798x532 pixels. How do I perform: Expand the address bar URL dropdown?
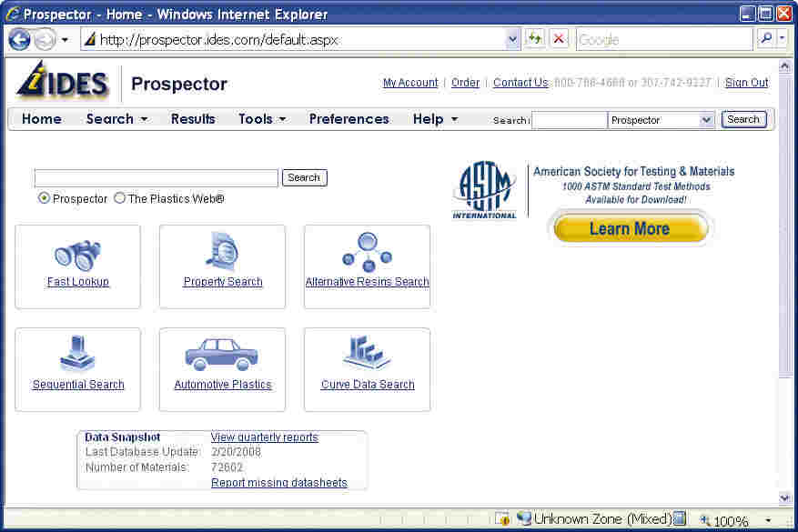(512, 39)
